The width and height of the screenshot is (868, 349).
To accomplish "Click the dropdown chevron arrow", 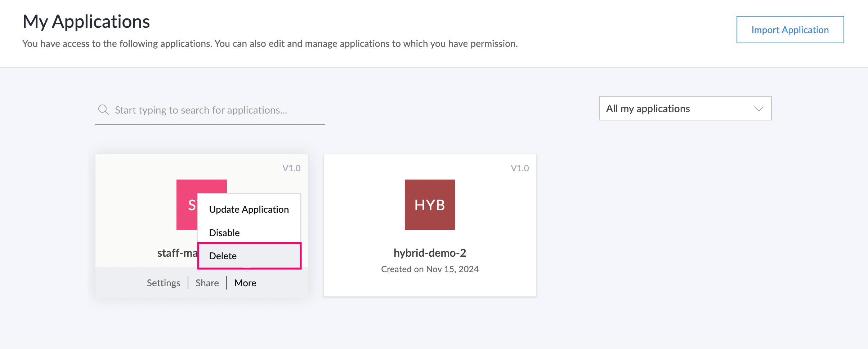I will [759, 109].
